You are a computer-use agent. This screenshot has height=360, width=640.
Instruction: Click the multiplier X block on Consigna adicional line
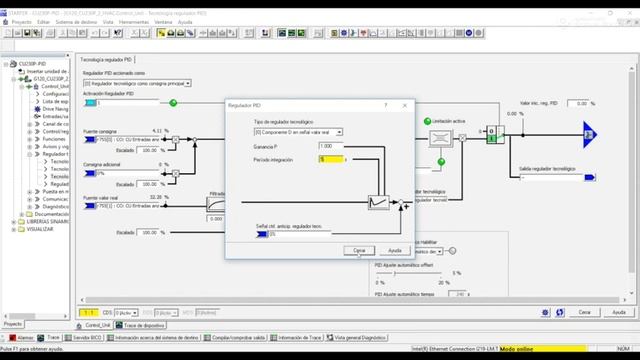coord(176,173)
